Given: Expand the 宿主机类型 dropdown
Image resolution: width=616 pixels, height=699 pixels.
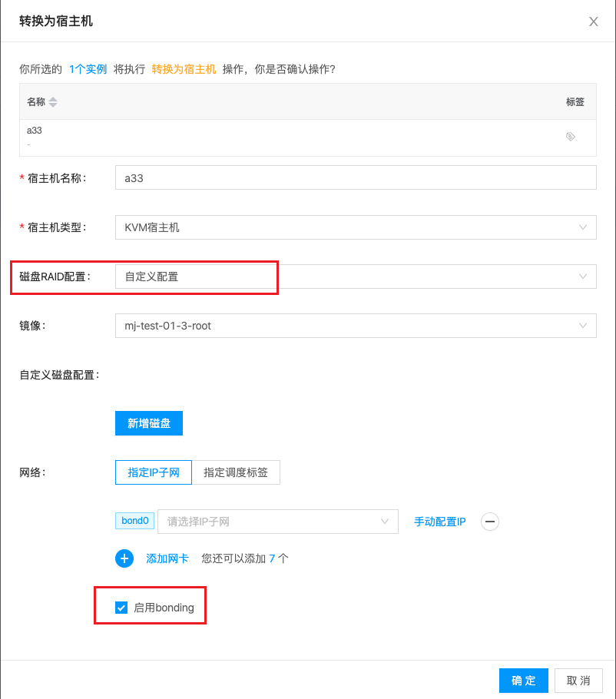Looking at the screenshot, I should coord(355,227).
